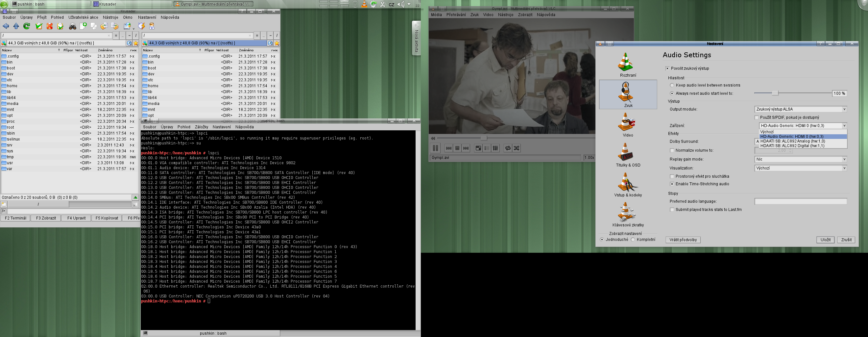868x337 pixels.
Task: Click the bookmark star in the right Krusader panel
Action: [277, 43]
